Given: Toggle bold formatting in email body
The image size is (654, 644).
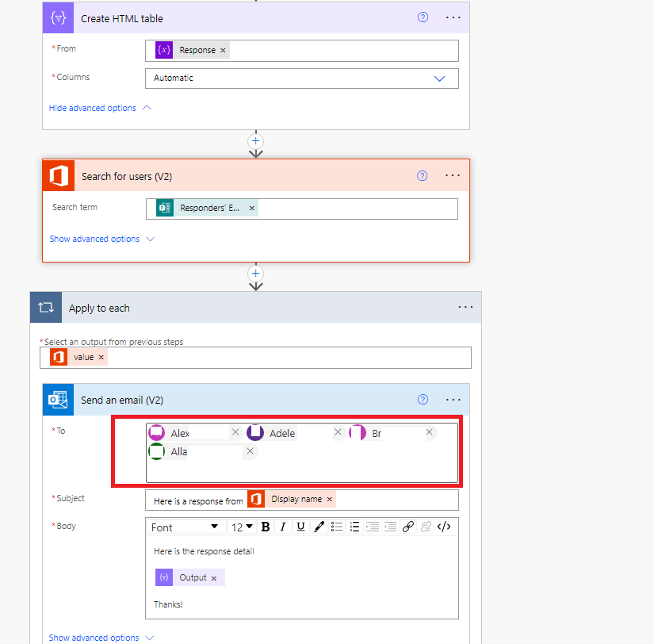Looking at the screenshot, I should [266, 526].
